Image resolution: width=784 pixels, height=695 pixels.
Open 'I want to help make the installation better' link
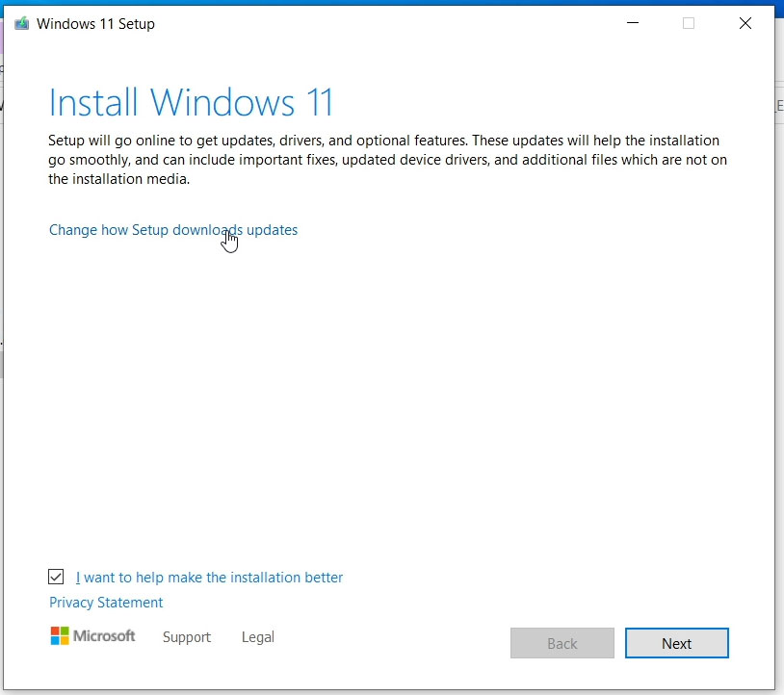[209, 578]
